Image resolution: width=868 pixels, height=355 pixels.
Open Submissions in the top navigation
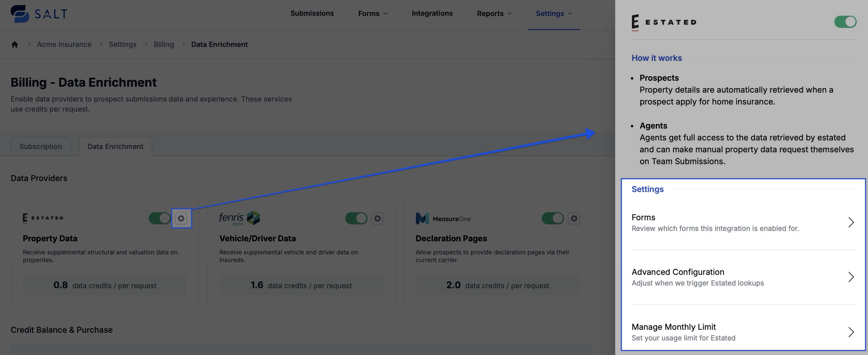[x=312, y=13]
